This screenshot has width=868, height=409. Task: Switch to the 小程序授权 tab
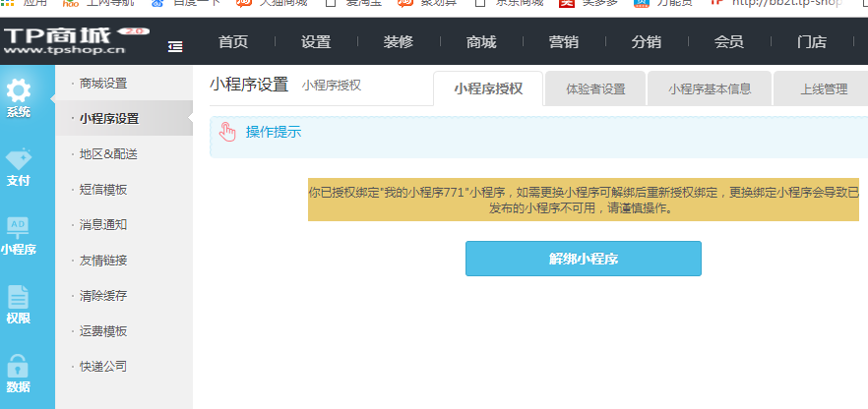[488, 88]
